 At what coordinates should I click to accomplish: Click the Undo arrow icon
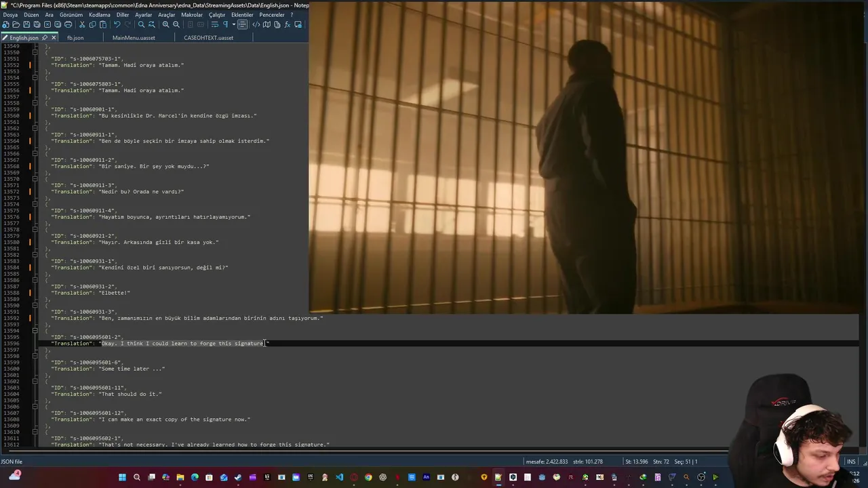[x=117, y=24]
